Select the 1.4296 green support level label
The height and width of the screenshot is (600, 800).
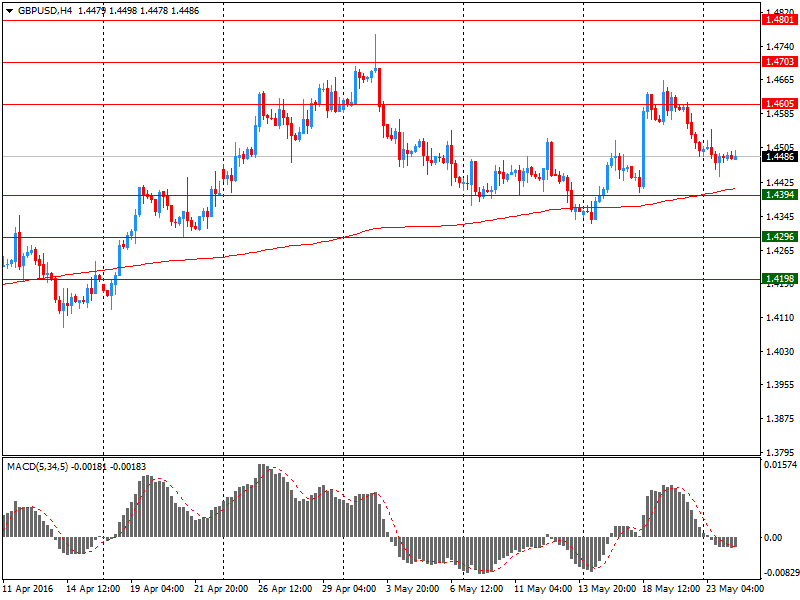tap(780, 237)
